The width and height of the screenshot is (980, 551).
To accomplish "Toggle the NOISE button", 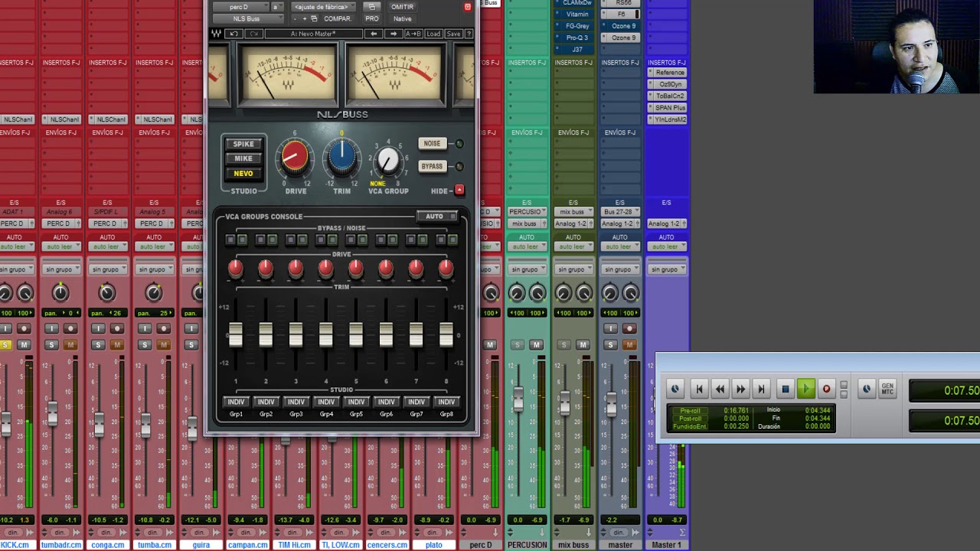I will pos(432,143).
